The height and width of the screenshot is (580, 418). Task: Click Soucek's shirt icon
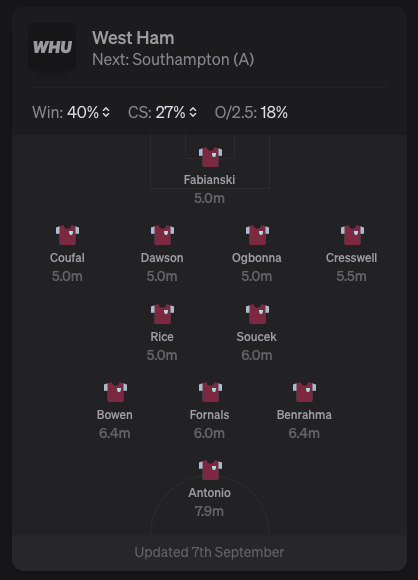tap(257, 314)
